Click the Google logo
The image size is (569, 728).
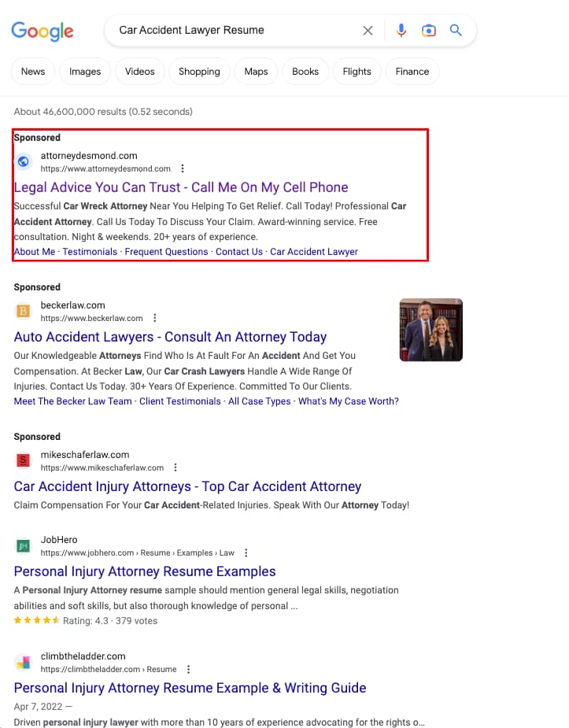42,31
